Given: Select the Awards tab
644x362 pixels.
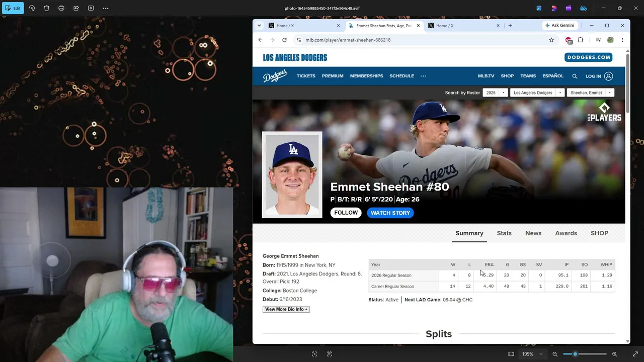Looking at the screenshot, I should 566,233.
